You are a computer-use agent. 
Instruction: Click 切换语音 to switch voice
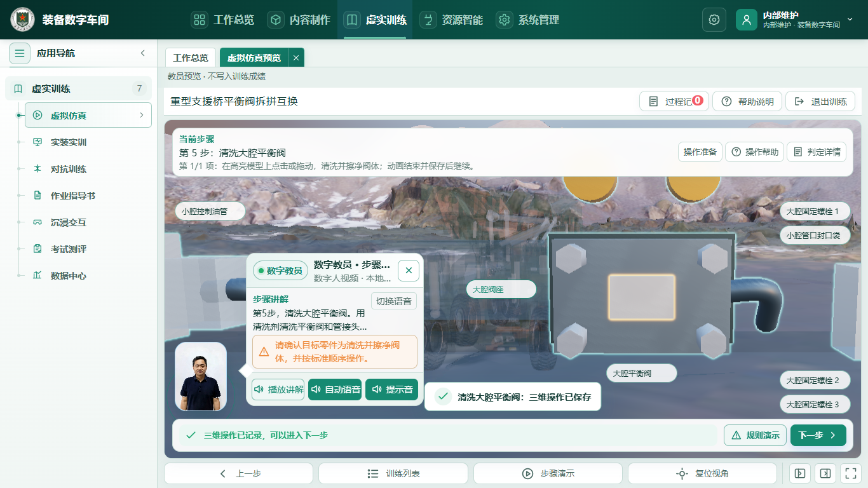click(x=394, y=301)
